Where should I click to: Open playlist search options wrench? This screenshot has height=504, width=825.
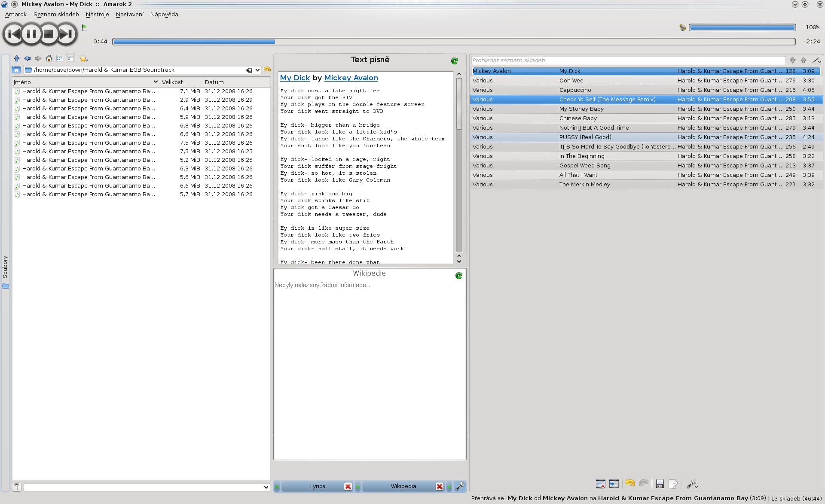[x=816, y=61]
